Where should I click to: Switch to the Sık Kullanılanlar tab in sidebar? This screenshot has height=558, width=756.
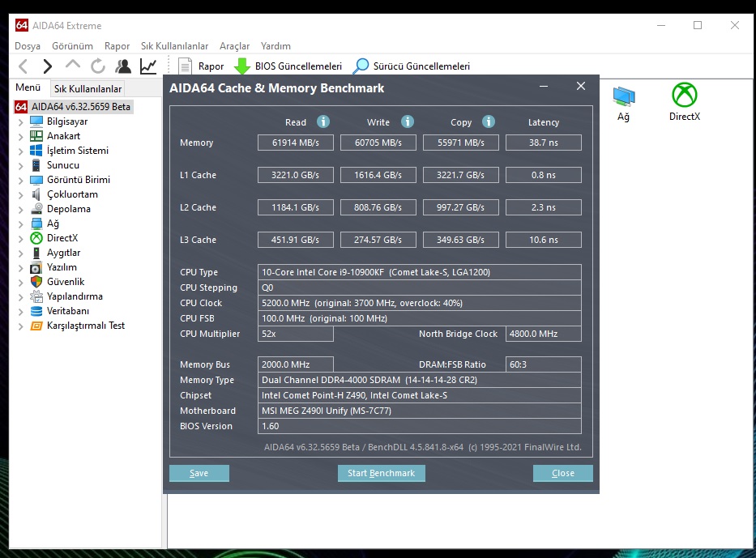[x=88, y=88]
